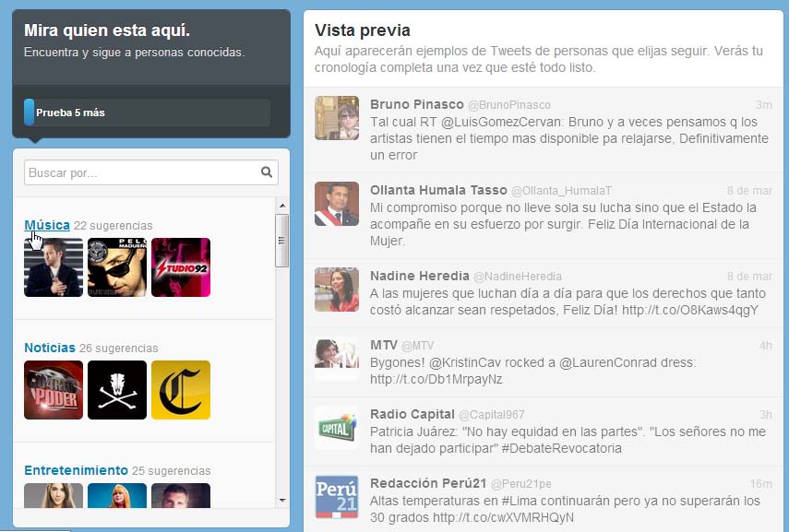Image resolution: width=789 pixels, height=532 pixels.
Task: Open the Noticias category link
Action: (x=50, y=348)
